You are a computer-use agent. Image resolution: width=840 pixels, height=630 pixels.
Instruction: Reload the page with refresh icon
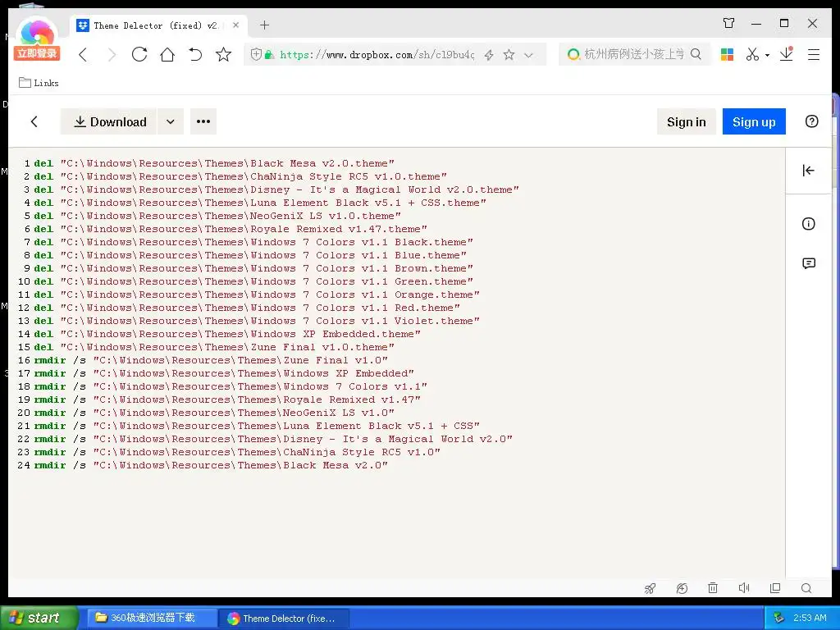click(x=139, y=54)
